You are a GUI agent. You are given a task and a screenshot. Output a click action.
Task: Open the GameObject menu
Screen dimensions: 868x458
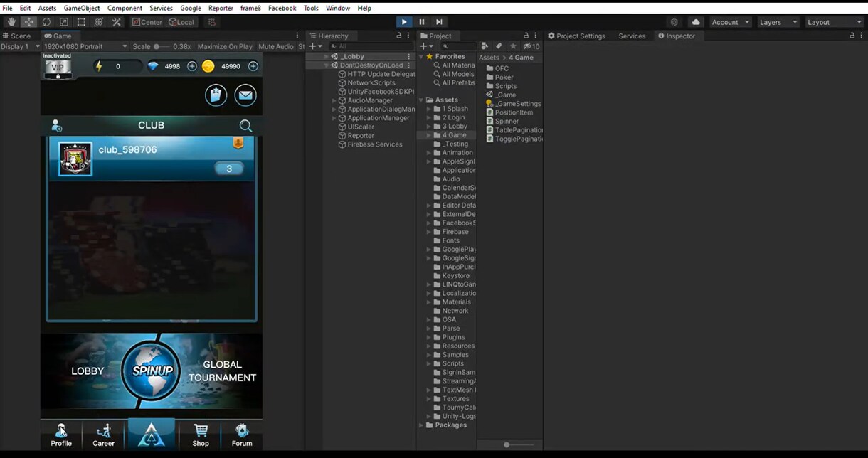82,8
